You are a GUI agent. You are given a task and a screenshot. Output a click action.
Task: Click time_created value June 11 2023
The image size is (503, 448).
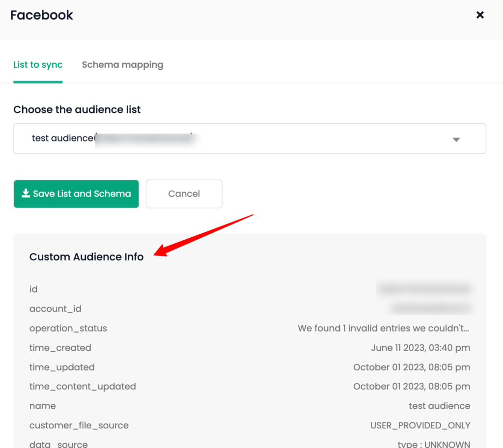[x=420, y=348]
